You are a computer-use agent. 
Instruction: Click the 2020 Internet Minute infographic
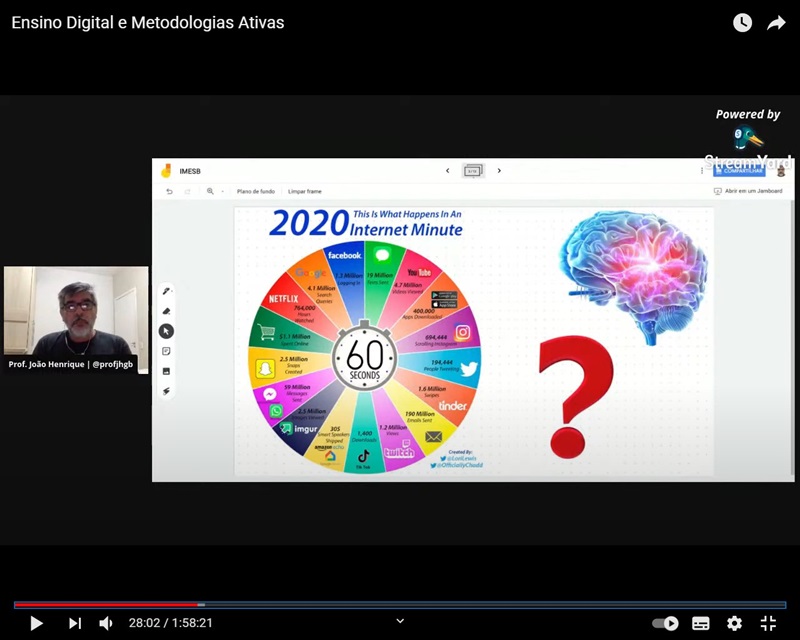coord(364,340)
